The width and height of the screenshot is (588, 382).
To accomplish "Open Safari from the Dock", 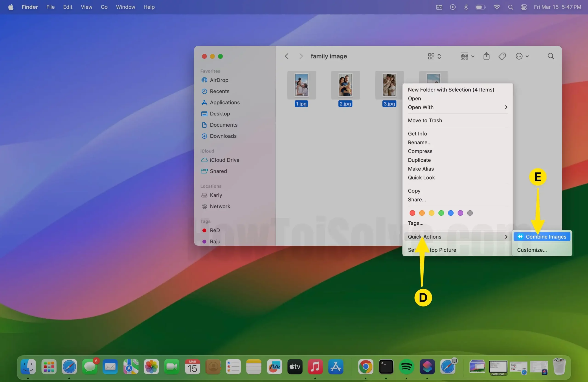I will tap(69, 367).
